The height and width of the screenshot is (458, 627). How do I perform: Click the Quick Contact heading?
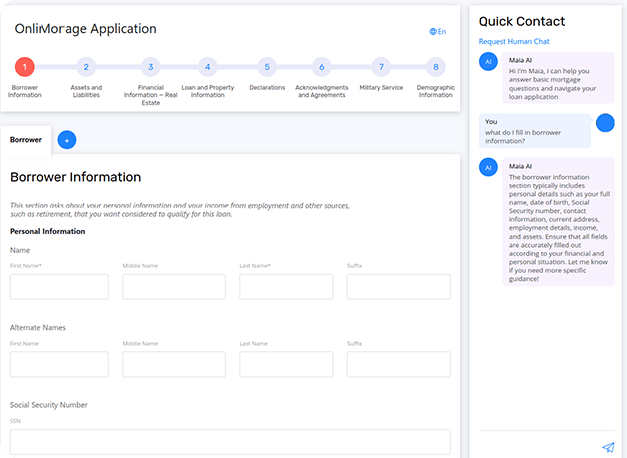click(x=522, y=22)
